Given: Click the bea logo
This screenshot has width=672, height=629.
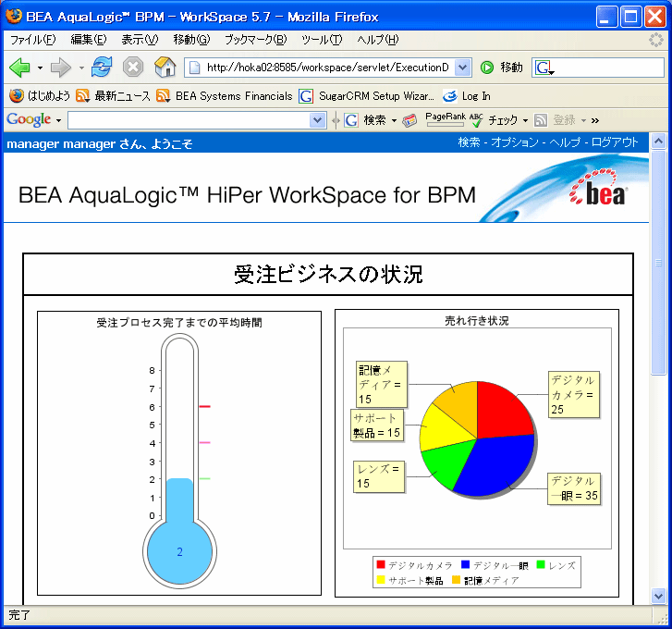Looking at the screenshot, I should click(x=598, y=189).
